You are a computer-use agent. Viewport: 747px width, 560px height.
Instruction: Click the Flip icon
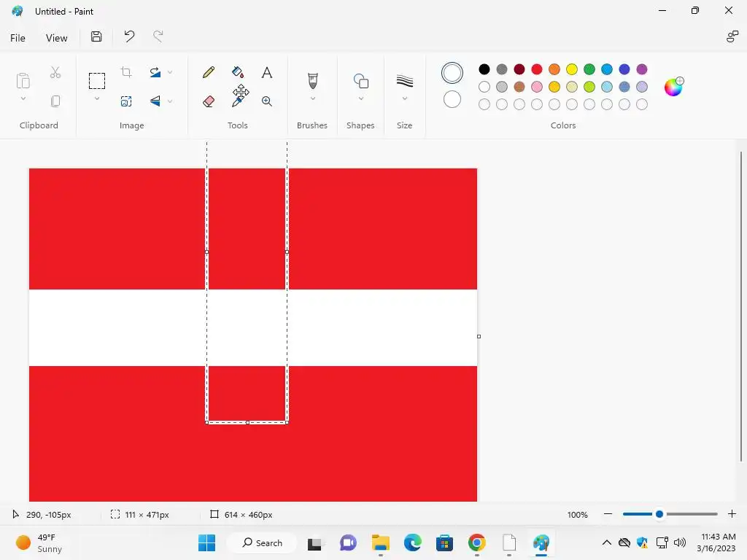(x=155, y=101)
